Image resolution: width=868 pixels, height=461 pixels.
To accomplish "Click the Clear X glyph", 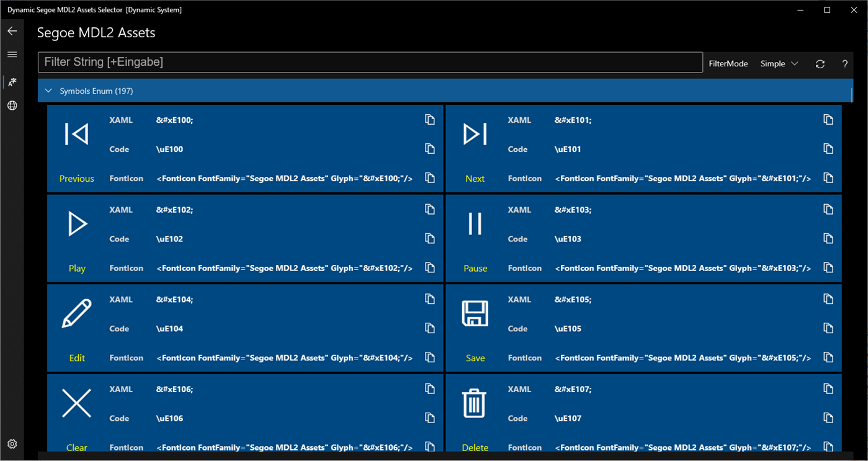I will coord(77,403).
